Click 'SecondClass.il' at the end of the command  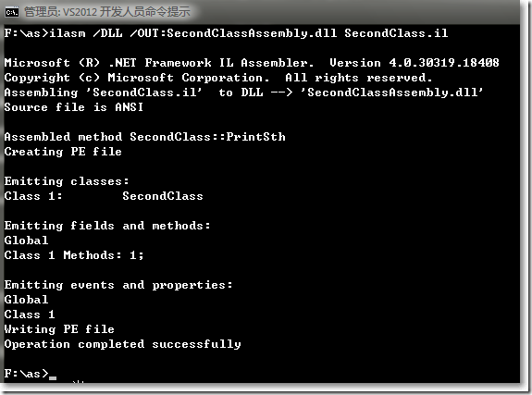point(396,33)
